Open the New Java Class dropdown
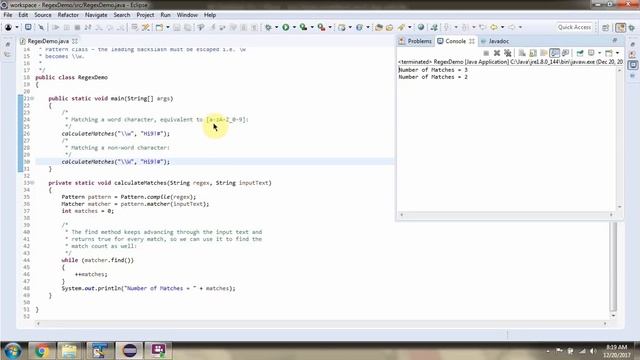 (368, 27)
